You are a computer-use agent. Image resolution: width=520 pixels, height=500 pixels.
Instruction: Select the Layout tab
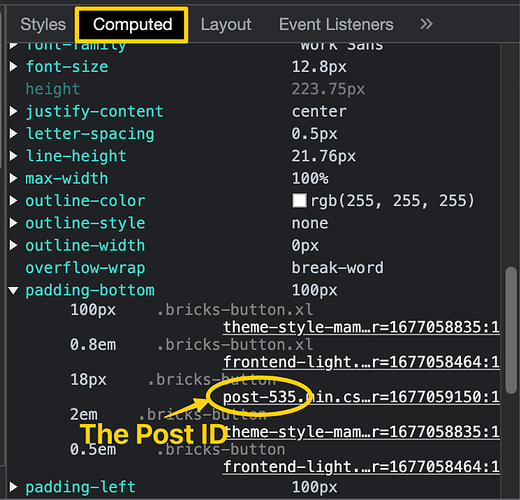pyautogui.click(x=226, y=25)
